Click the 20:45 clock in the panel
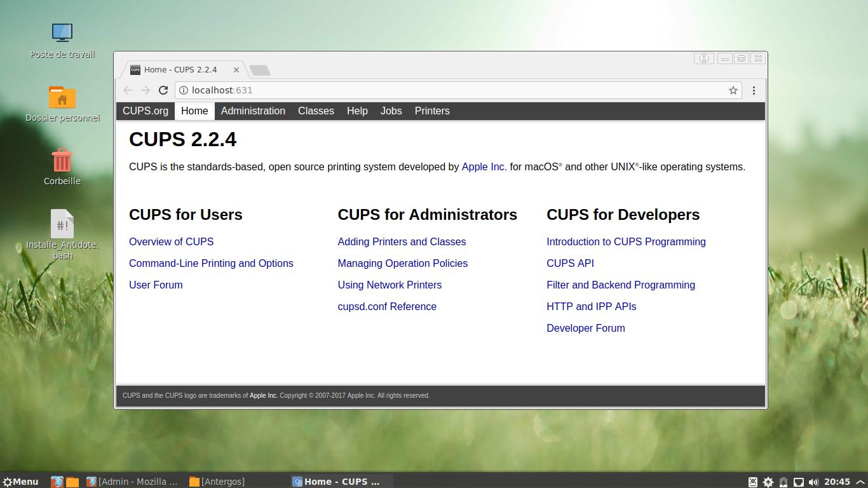This screenshot has width=868, height=488. click(837, 482)
